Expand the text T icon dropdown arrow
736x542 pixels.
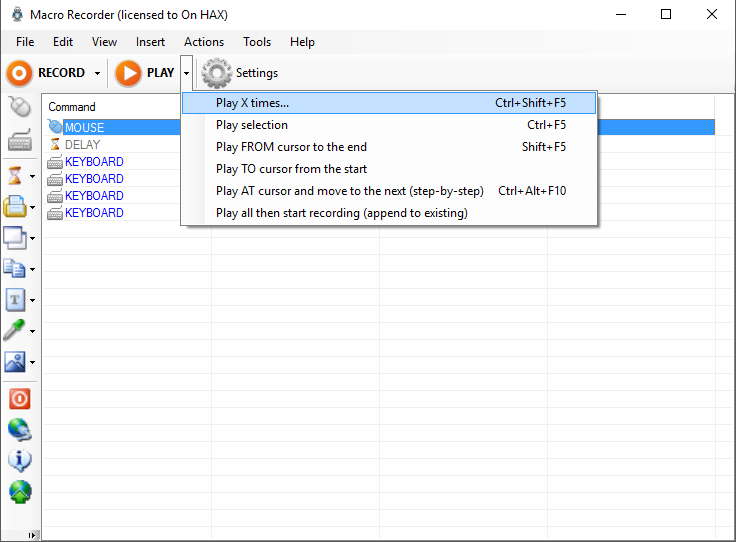click(32, 300)
